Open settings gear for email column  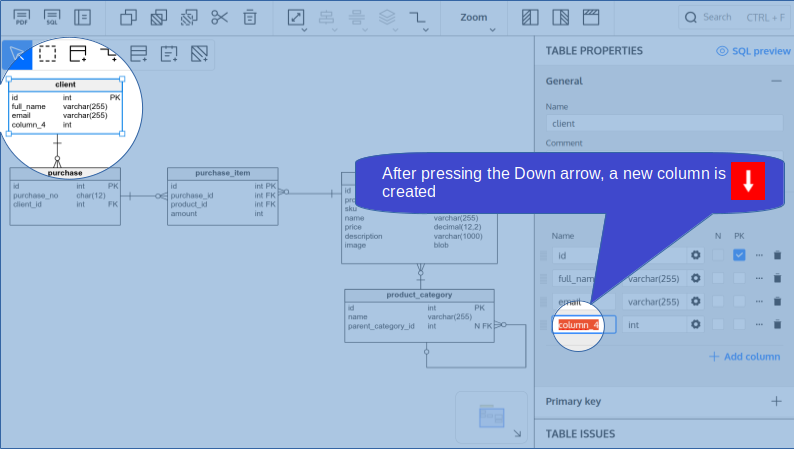pos(696,301)
